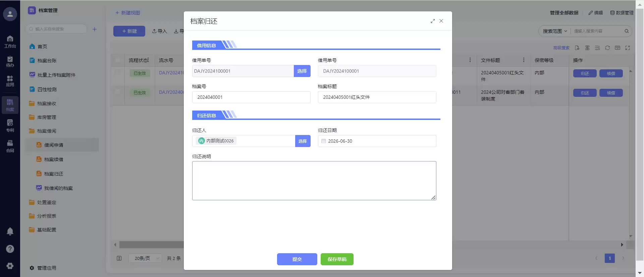Click 导入 button in toolbar

coord(160,31)
